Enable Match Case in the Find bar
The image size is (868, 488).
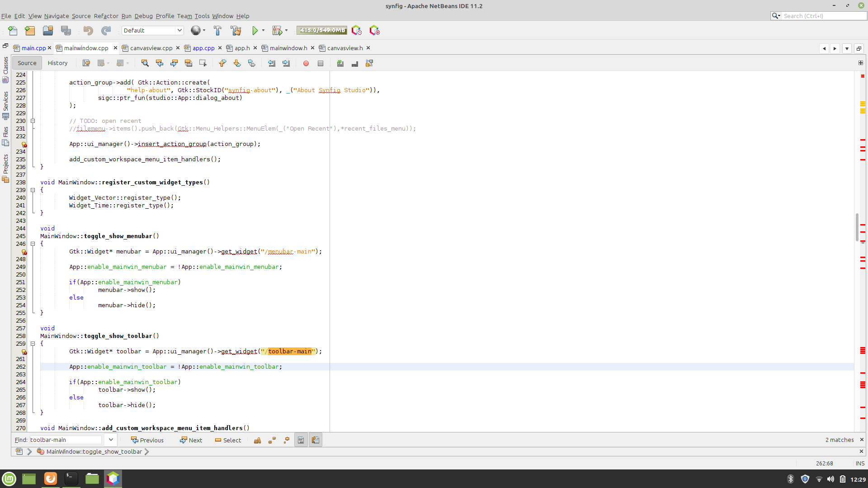tap(257, 440)
